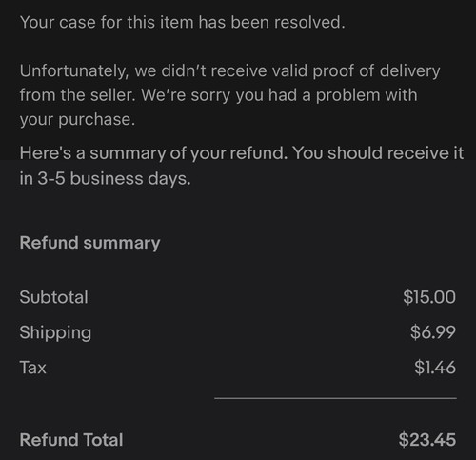This screenshot has width=476, height=460.
Task: Select the Refund summary heading
Action: tap(89, 243)
